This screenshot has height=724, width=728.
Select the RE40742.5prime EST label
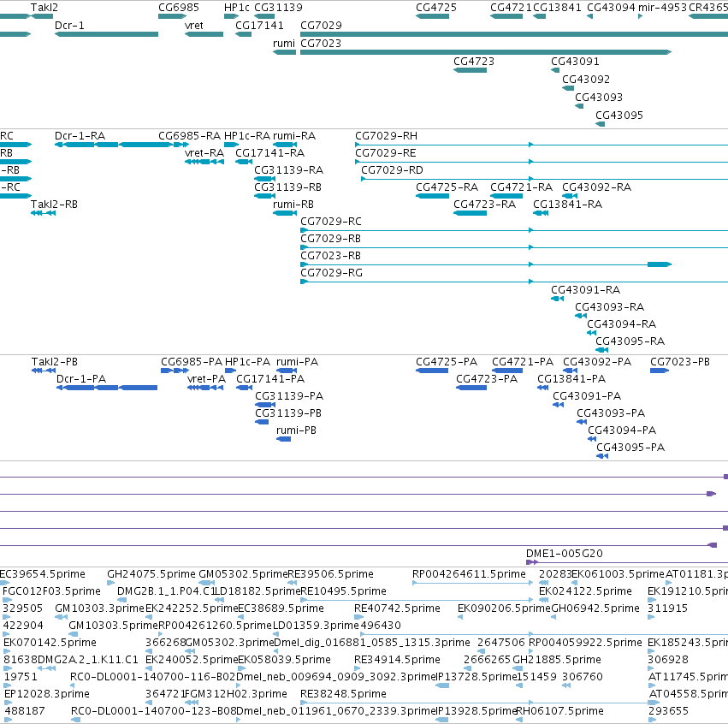pyautogui.click(x=397, y=608)
